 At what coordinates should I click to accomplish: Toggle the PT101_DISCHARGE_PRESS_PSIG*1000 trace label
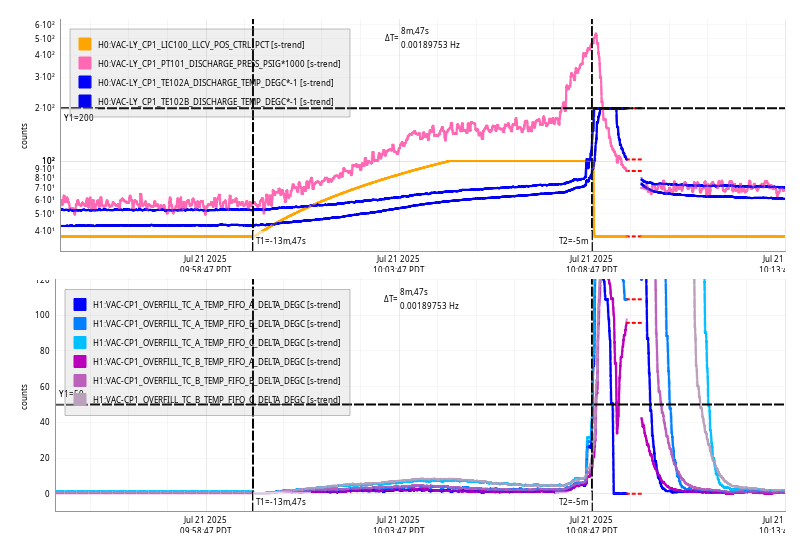tap(201, 63)
